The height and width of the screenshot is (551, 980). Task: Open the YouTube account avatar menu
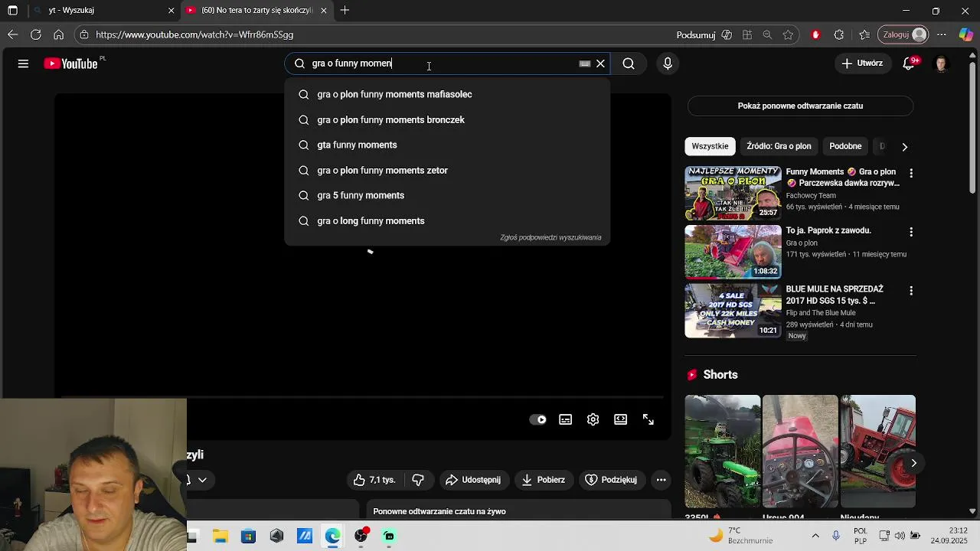coord(942,64)
